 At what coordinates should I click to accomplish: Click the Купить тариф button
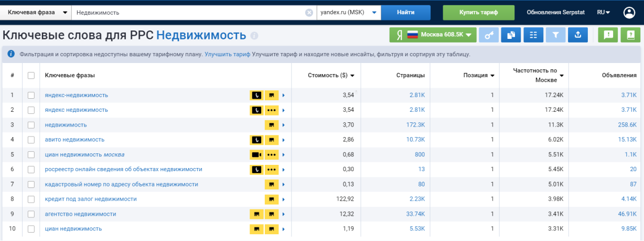479,13
